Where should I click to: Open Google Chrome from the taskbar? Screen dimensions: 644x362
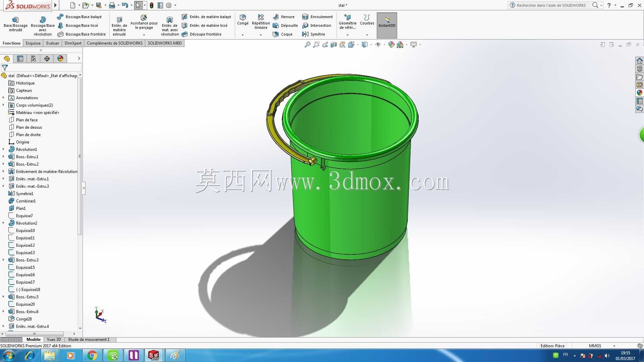point(92,355)
